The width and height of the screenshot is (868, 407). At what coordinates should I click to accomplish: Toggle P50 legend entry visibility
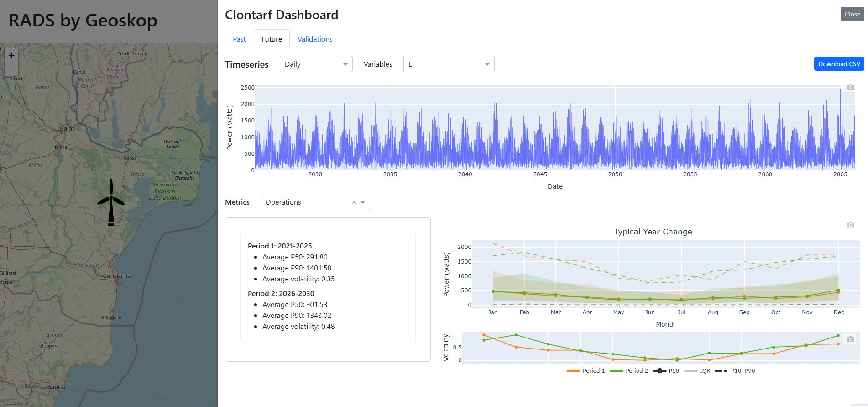[x=666, y=371]
